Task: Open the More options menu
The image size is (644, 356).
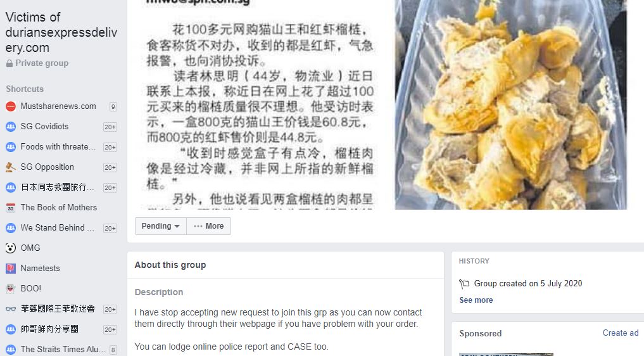Action: tap(208, 226)
